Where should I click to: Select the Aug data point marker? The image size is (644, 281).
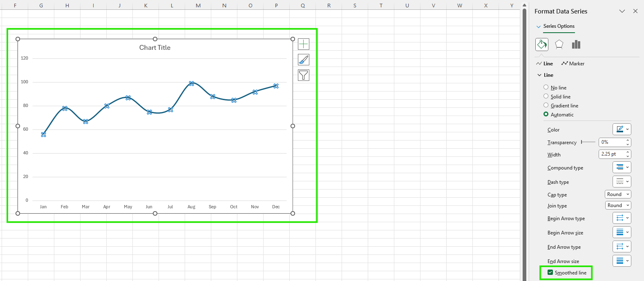191,83
